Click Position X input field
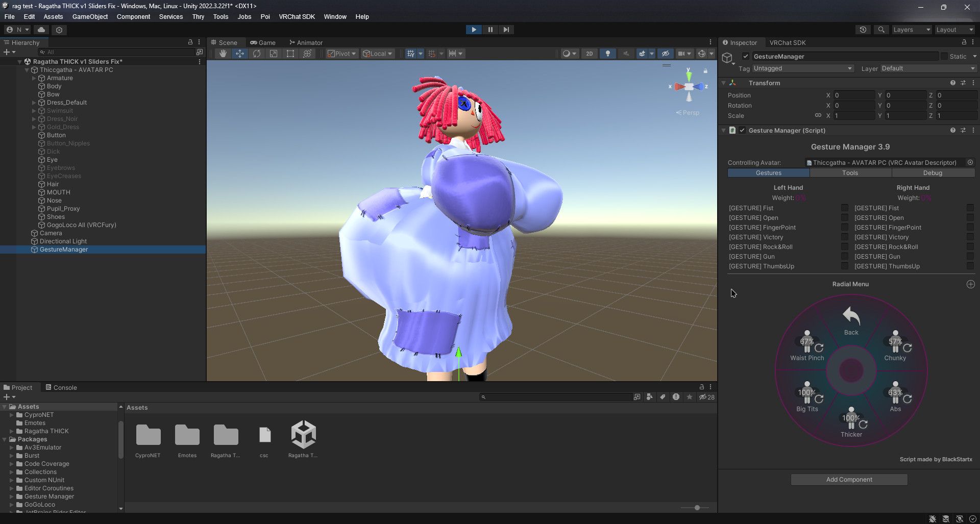Image resolution: width=980 pixels, height=524 pixels. (854, 95)
